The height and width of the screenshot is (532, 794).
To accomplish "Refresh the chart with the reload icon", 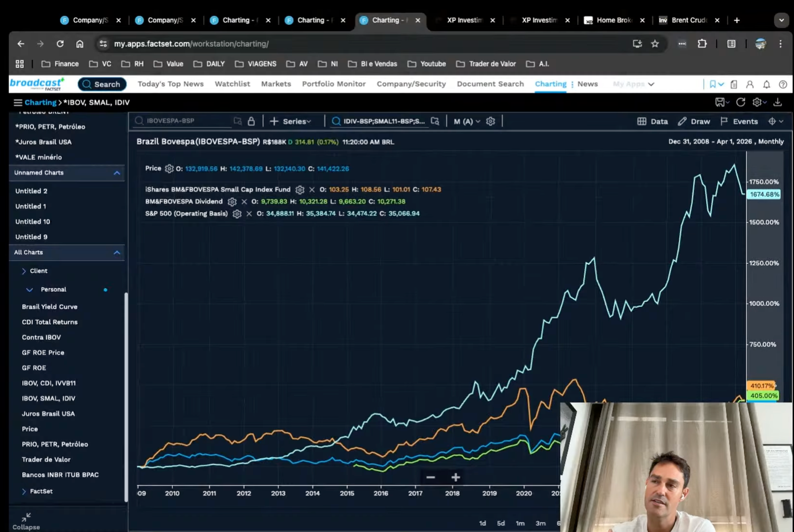I will [x=740, y=102].
